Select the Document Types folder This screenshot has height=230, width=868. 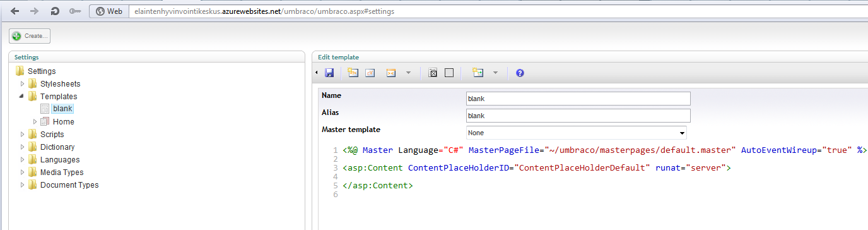point(69,185)
